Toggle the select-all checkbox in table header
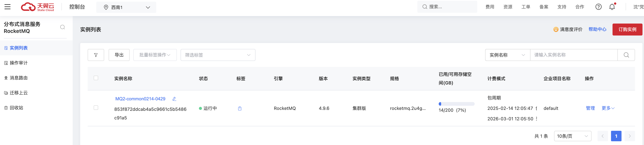Image resolution: width=644 pixels, height=145 pixels. point(96,78)
